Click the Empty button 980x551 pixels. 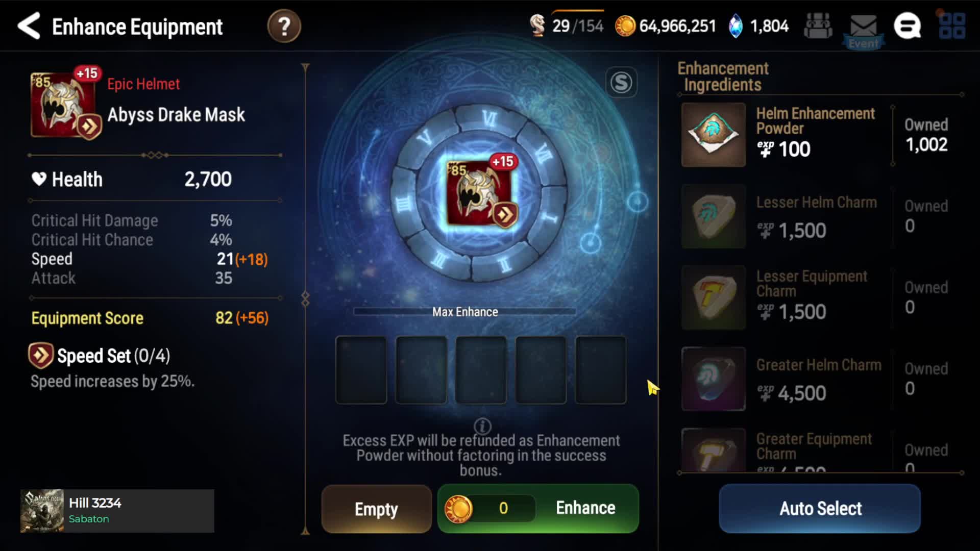(377, 509)
